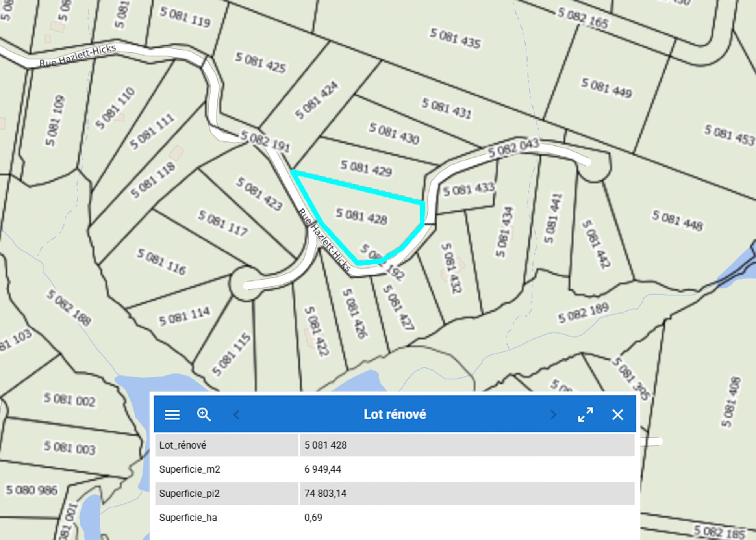Click on lot 5 081 435 parcel
Viewport: 756px width, 540px height.
coord(455,39)
